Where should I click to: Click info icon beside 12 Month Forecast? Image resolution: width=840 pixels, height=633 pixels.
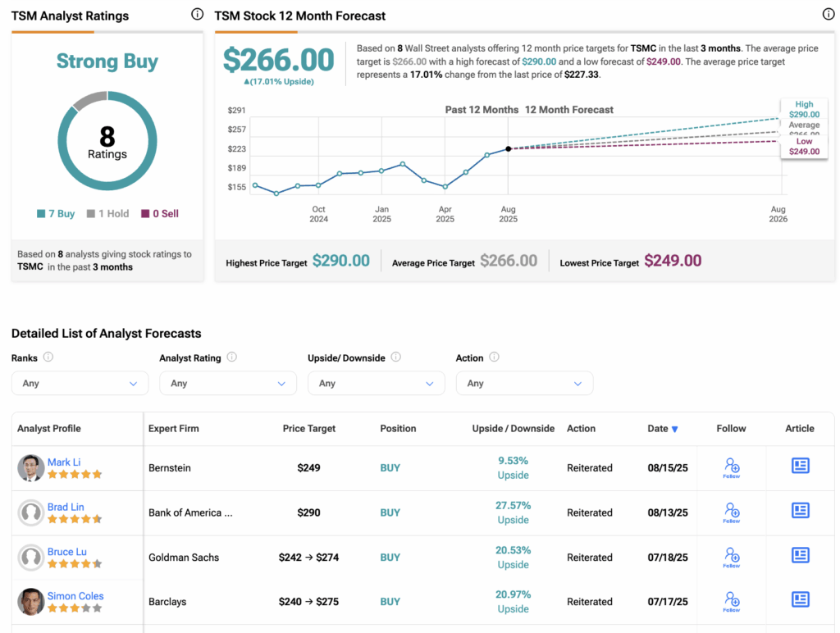tap(828, 14)
